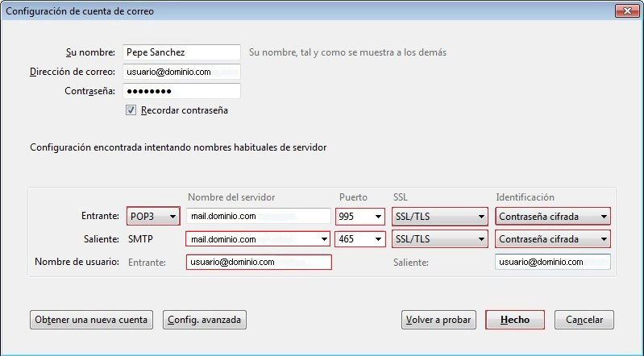The image size is (644, 356).
Task: Click the Obtener una nueva cuenta button
Action: (x=91, y=320)
